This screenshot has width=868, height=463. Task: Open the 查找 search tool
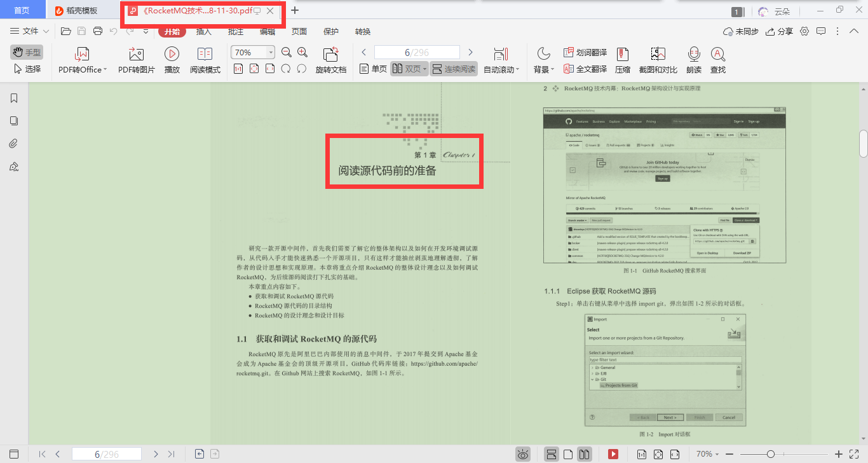[x=718, y=61]
